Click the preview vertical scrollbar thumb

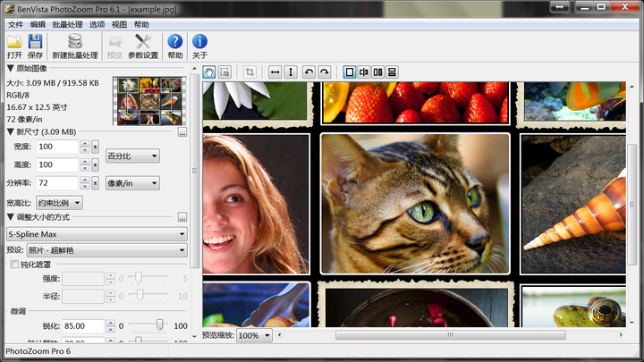point(632,205)
